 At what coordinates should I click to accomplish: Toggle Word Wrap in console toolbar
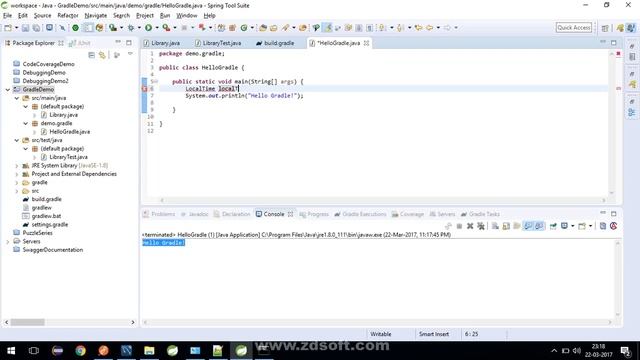(x=517, y=226)
